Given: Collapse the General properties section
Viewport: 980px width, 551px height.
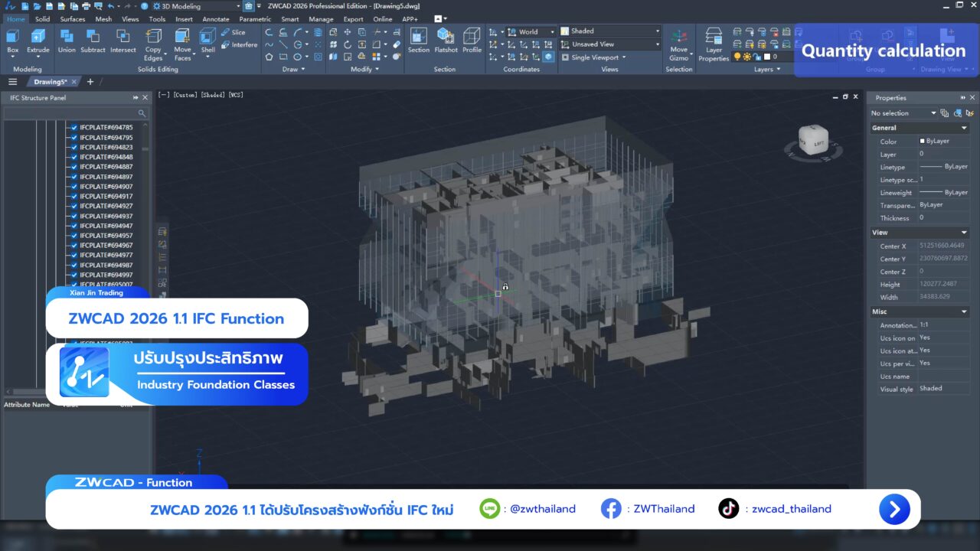Looking at the screenshot, I should pyautogui.click(x=964, y=128).
